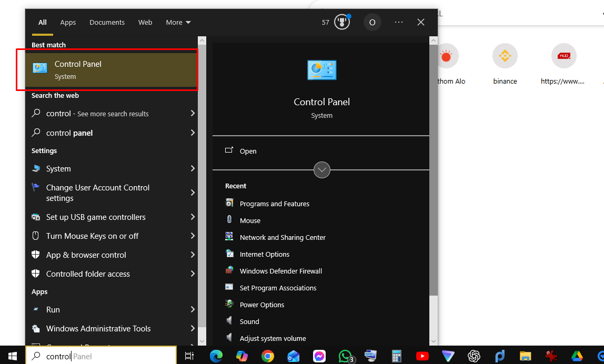The height and width of the screenshot is (364, 604).
Task: Collapse details with the circular chevron button
Action: click(x=321, y=170)
